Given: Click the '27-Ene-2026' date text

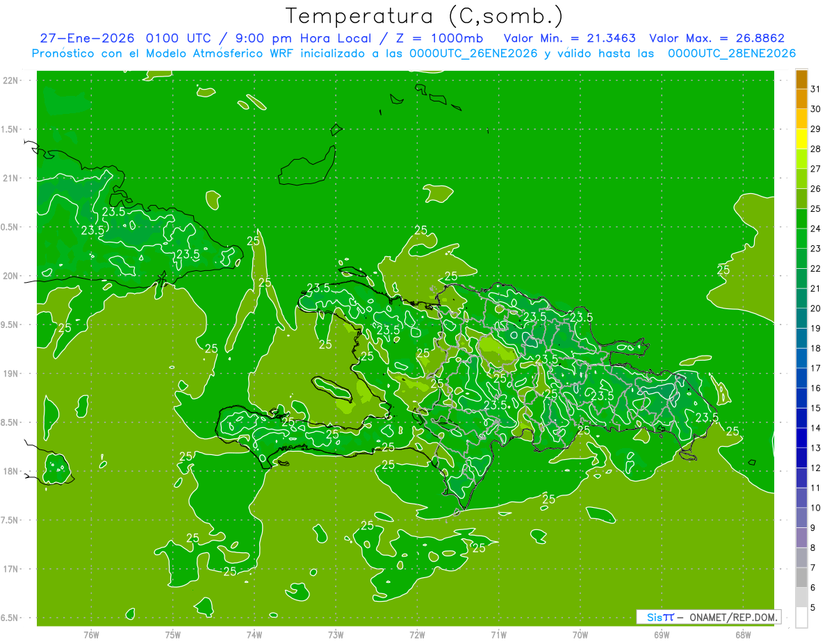Looking at the screenshot, I should [x=89, y=38].
